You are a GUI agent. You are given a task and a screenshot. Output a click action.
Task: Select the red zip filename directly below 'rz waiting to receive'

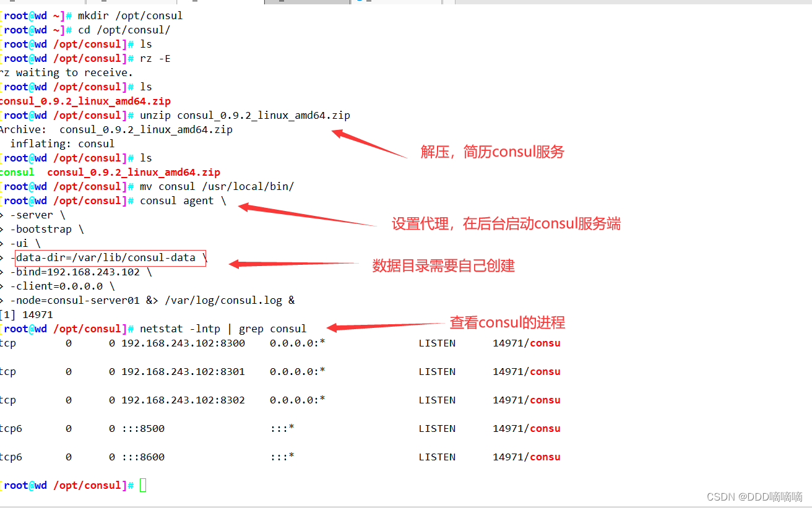coord(85,101)
